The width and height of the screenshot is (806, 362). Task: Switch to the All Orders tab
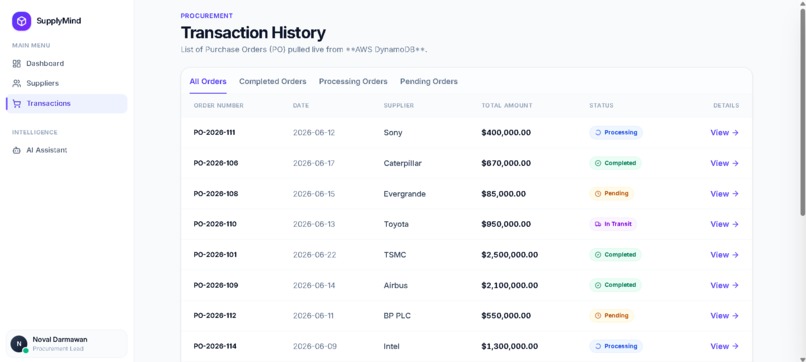point(208,81)
